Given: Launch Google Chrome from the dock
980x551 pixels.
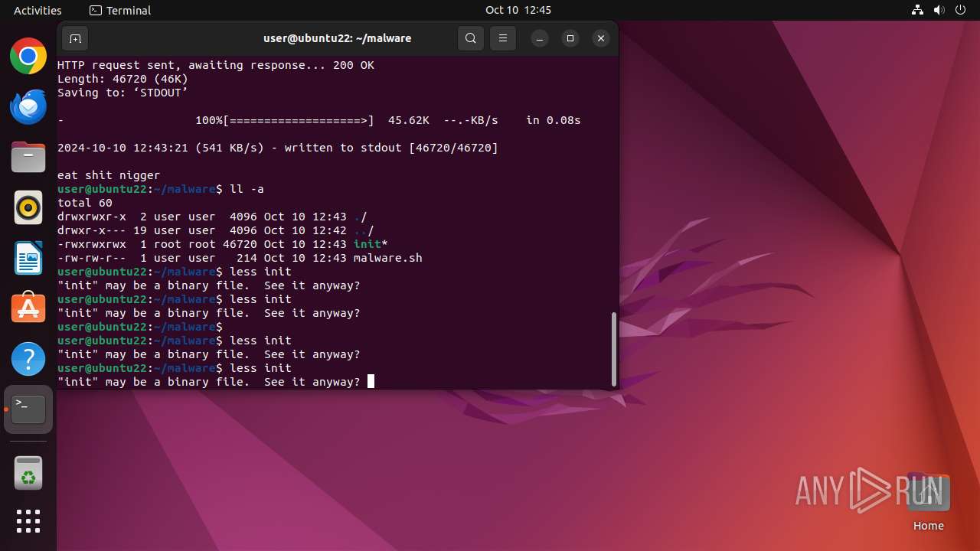Looking at the screenshot, I should click(x=28, y=57).
